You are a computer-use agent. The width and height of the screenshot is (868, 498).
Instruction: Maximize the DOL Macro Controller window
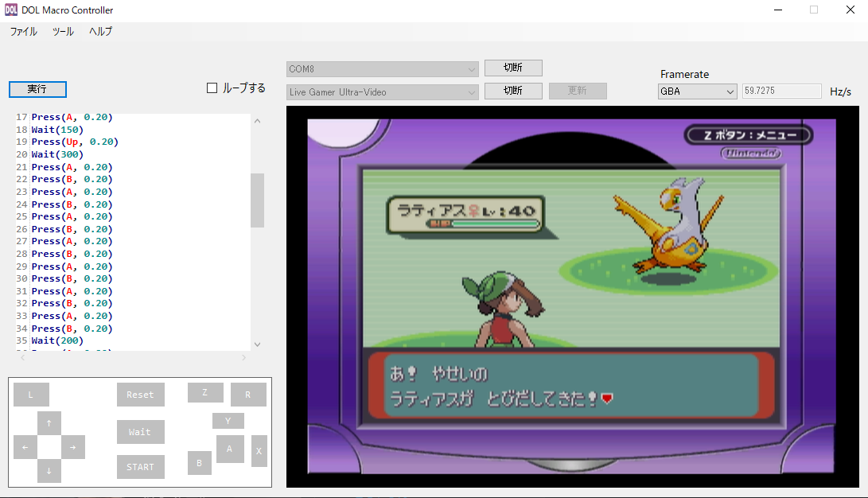click(814, 10)
